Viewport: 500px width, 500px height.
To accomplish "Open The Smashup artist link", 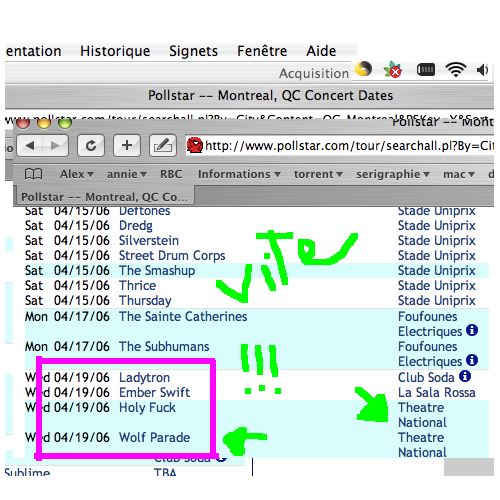I will point(157,271).
